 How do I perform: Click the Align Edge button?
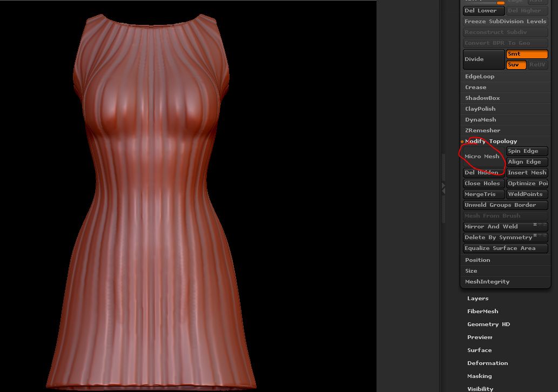[527, 162]
